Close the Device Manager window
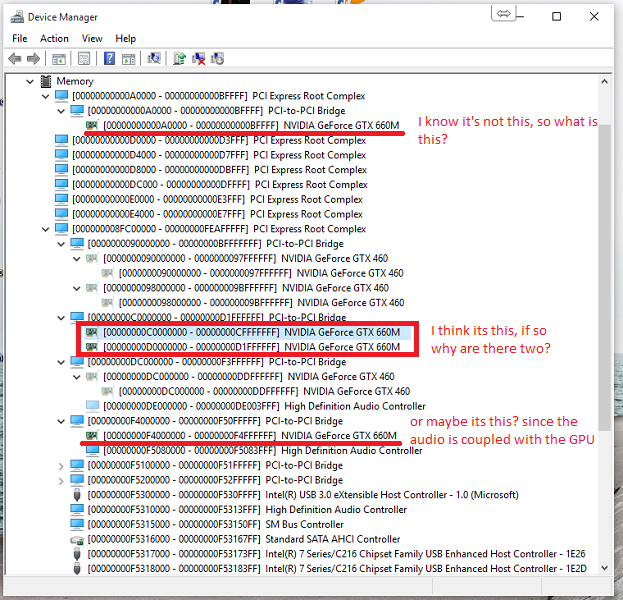 point(594,17)
